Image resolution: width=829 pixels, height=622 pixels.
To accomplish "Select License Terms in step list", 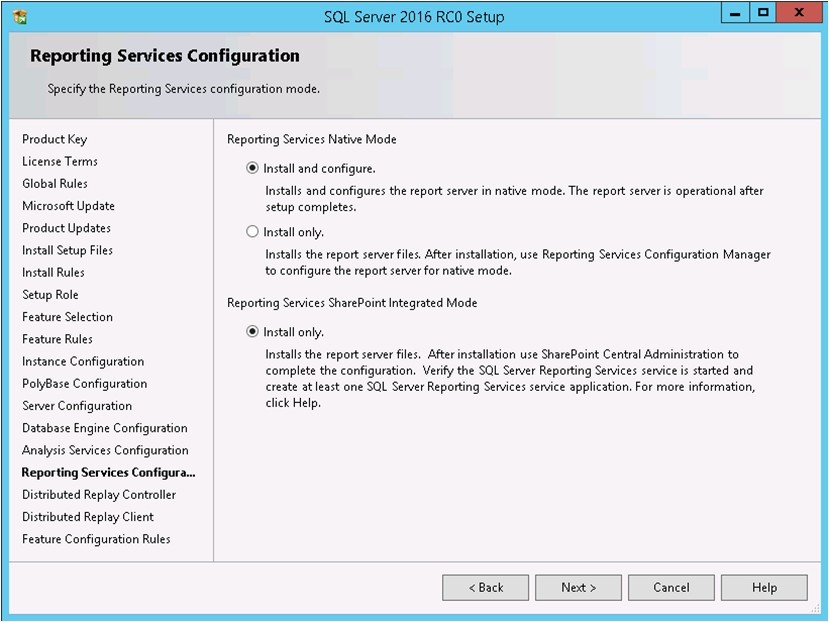I will 60,161.
